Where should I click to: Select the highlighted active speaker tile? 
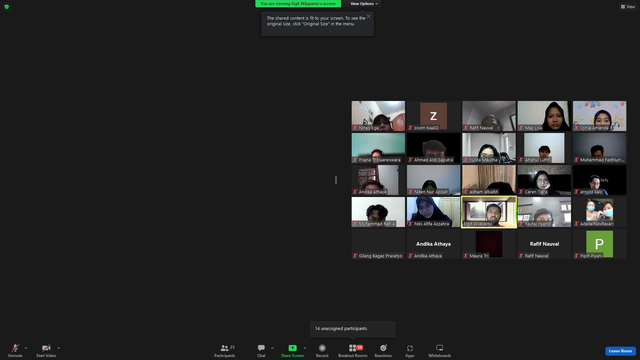point(489,212)
